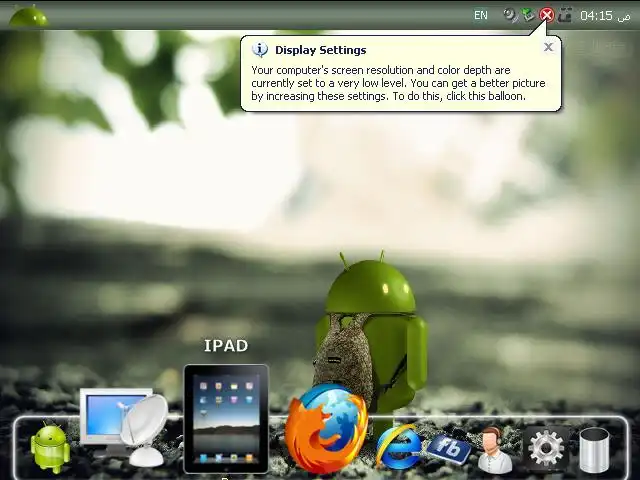Open the monitor and satellite dish dock icon
This screenshot has height=480, width=640.
tap(124, 427)
